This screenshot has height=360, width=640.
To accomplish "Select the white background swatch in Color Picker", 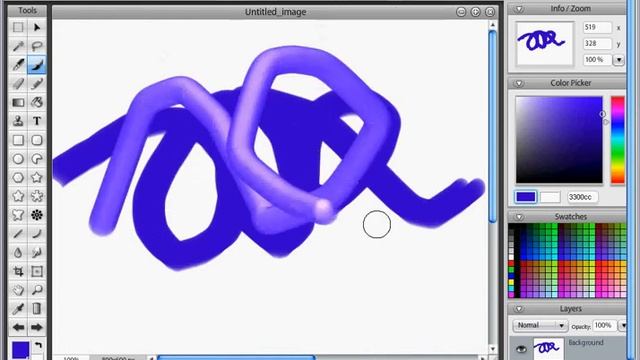I will [550, 197].
